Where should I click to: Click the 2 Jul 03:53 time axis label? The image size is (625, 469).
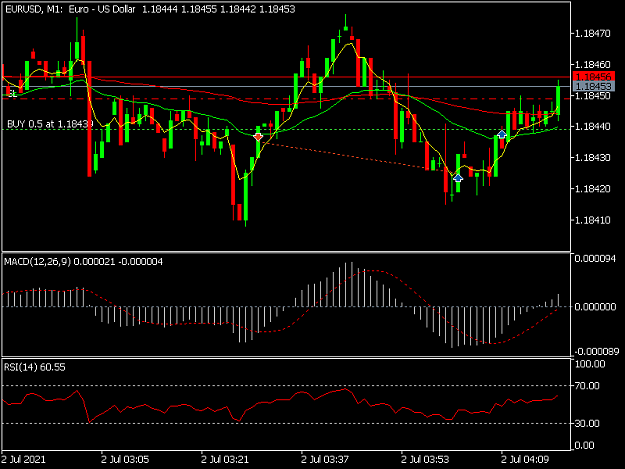(x=425, y=459)
